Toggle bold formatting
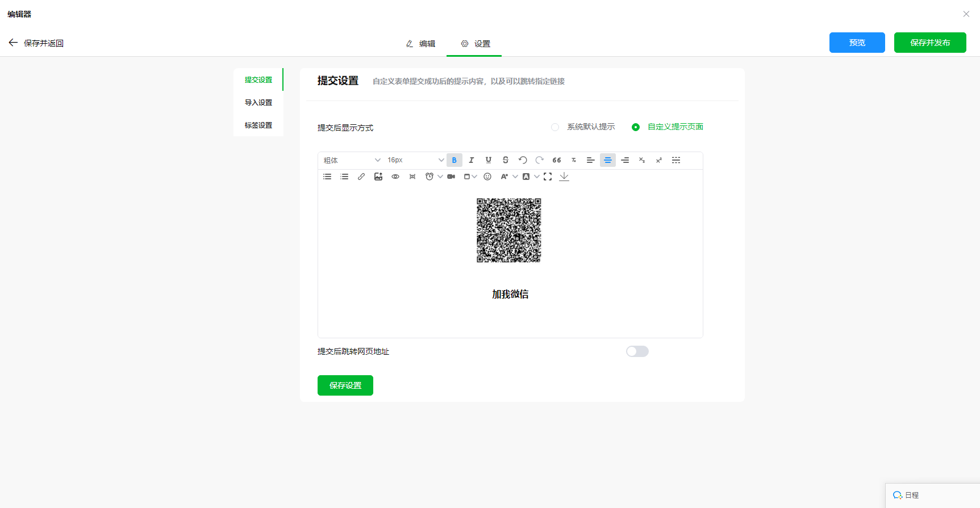Viewport: 980px width, 508px height. 454,160
